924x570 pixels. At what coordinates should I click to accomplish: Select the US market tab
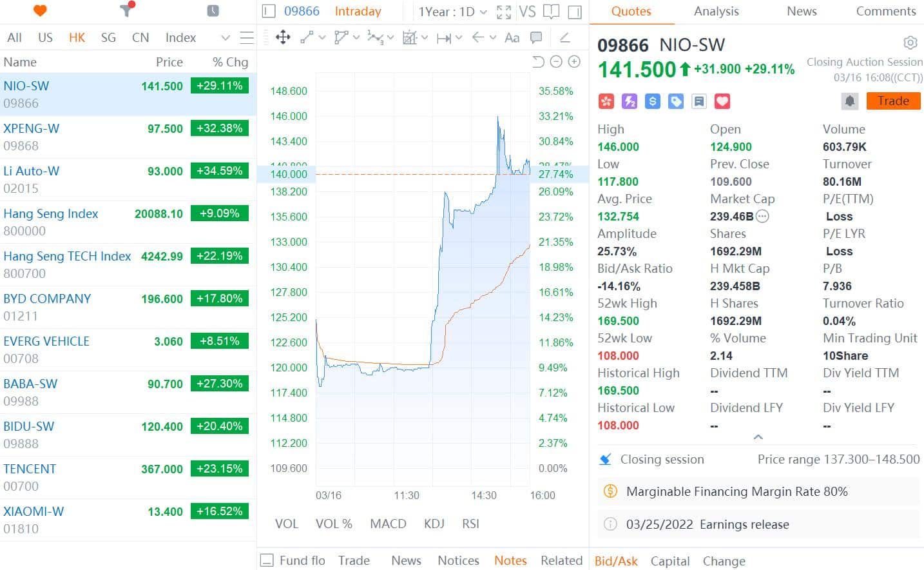click(45, 37)
